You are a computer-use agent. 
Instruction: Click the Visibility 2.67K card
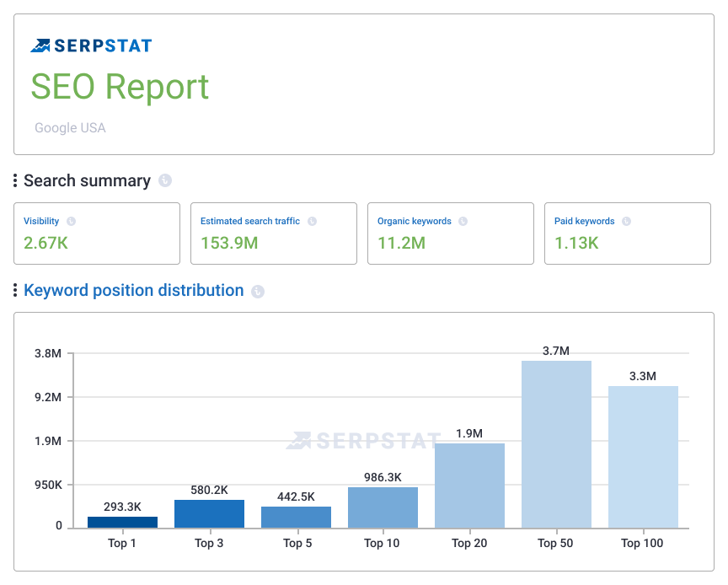point(97,233)
